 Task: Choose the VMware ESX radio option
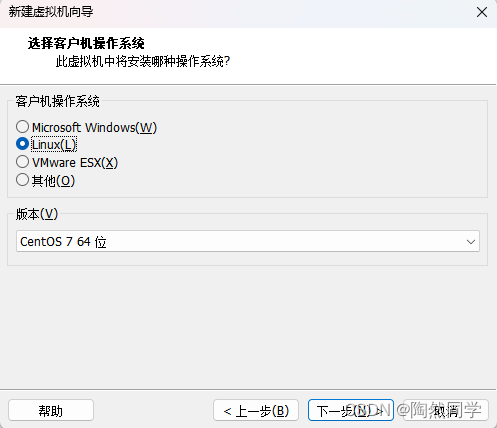22,162
